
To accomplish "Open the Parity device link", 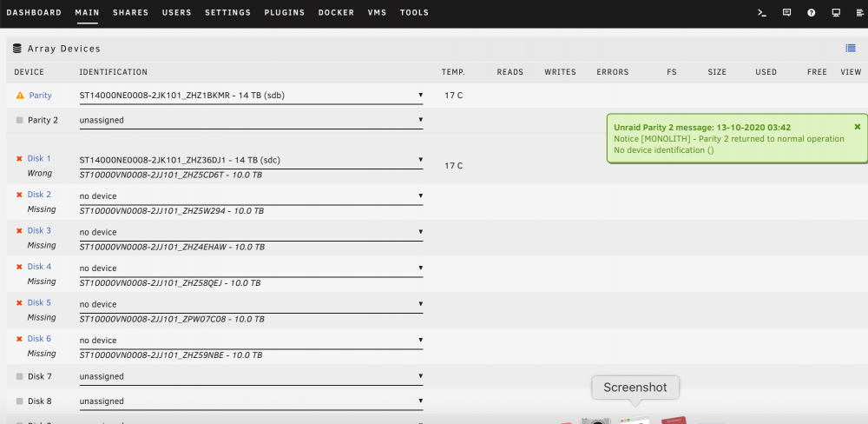I will coord(41,96).
